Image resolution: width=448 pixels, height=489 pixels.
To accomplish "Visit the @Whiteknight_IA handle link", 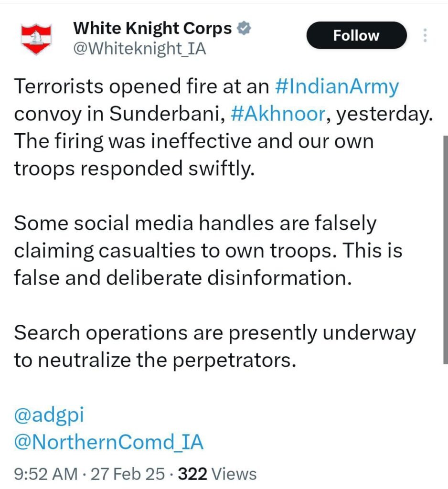I will click(139, 49).
